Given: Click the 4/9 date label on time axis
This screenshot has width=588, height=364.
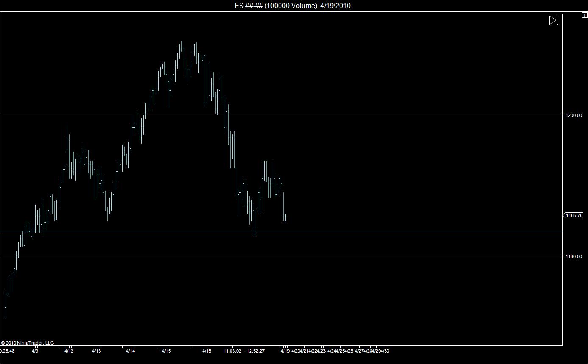Looking at the screenshot, I should (x=35, y=351).
